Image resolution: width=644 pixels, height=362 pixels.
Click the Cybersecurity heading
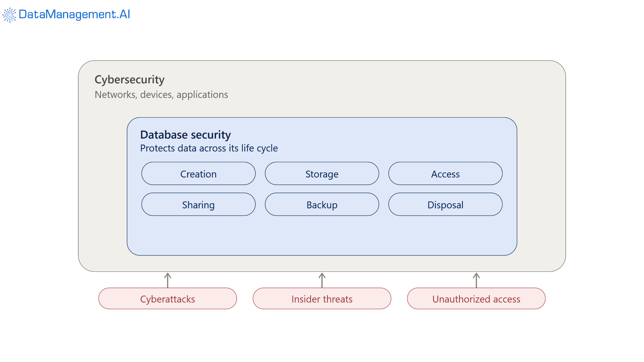[130, 80]
